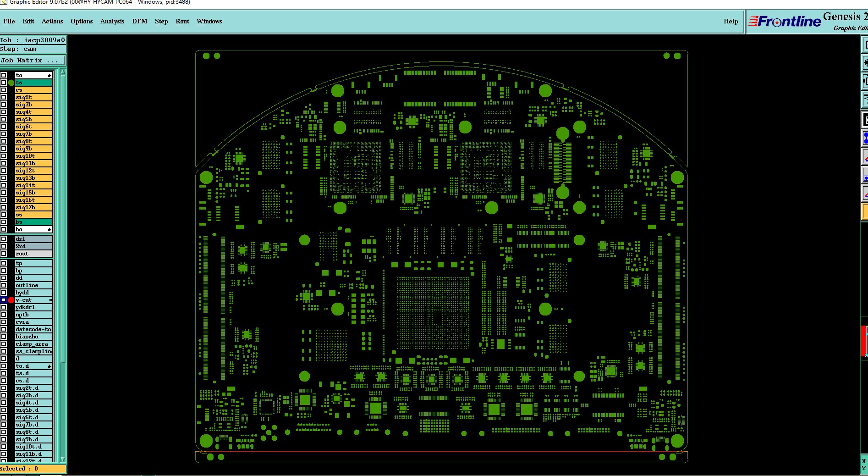The height and width of the screenshot is (476, 868).
Task: Toggle checkbox for the v-cut layer
Action: (4, 300)
